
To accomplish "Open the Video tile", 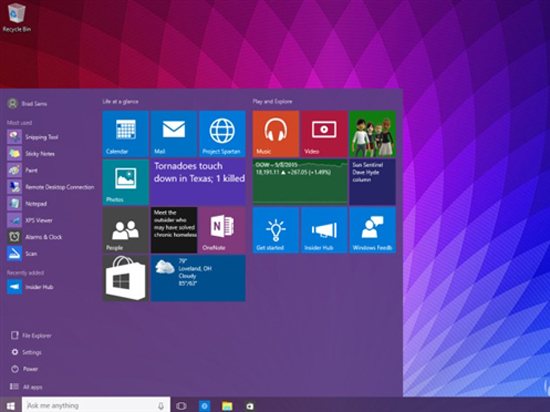I will point(324,134).
